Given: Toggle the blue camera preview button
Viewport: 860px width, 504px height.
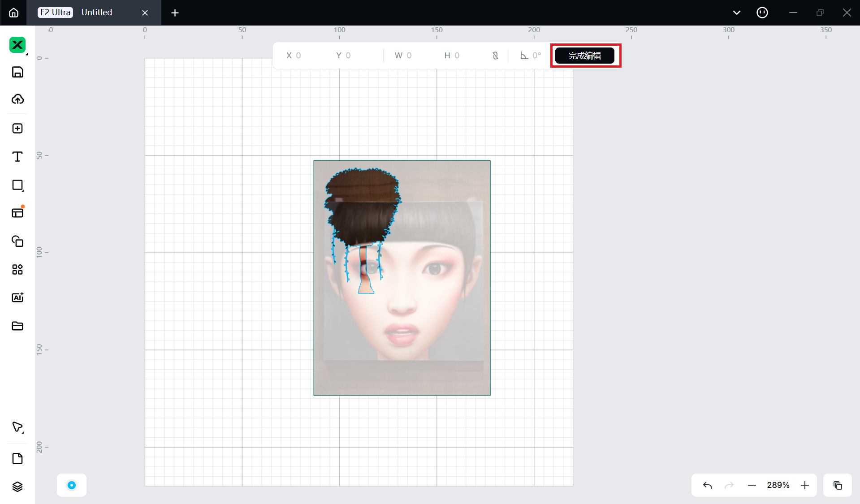Looking at the screenshot, I should click(x=72, y=485).
